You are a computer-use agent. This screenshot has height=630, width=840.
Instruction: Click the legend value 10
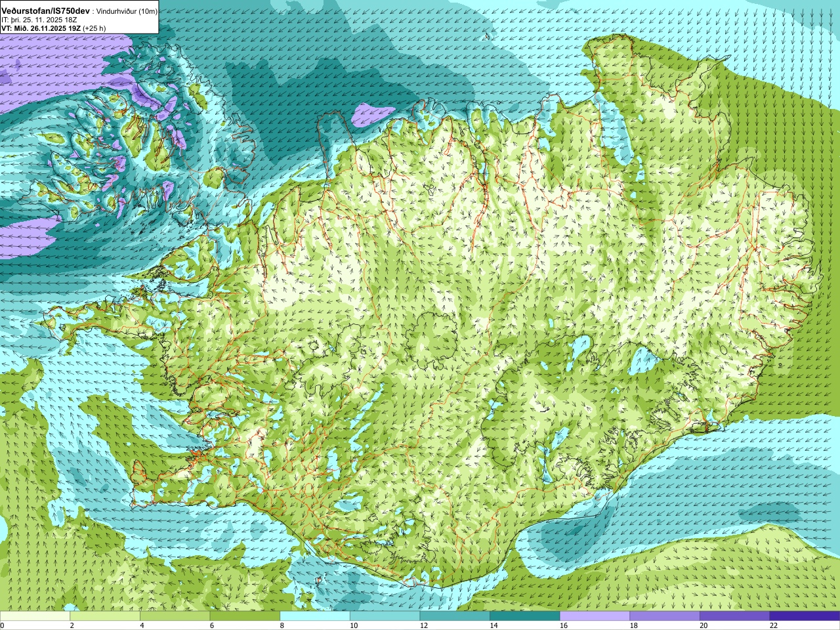(x=354, y=625)
